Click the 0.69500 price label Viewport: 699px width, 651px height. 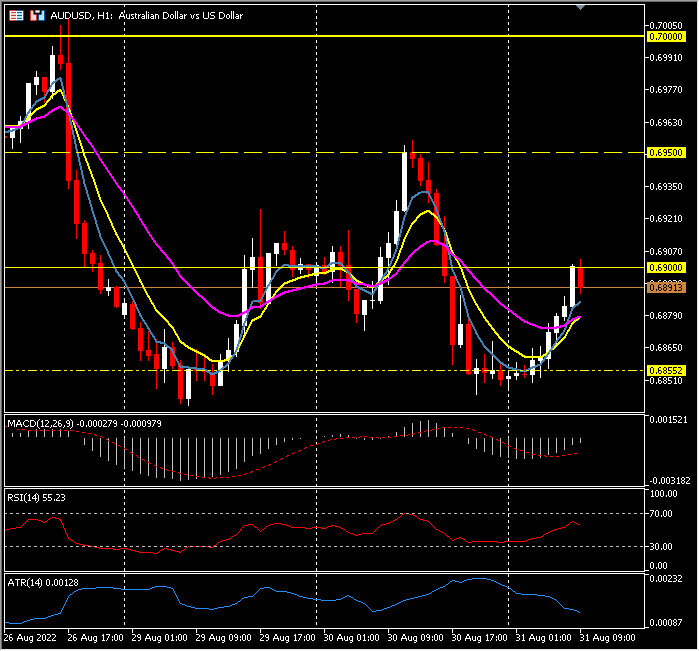coord(666,153)
